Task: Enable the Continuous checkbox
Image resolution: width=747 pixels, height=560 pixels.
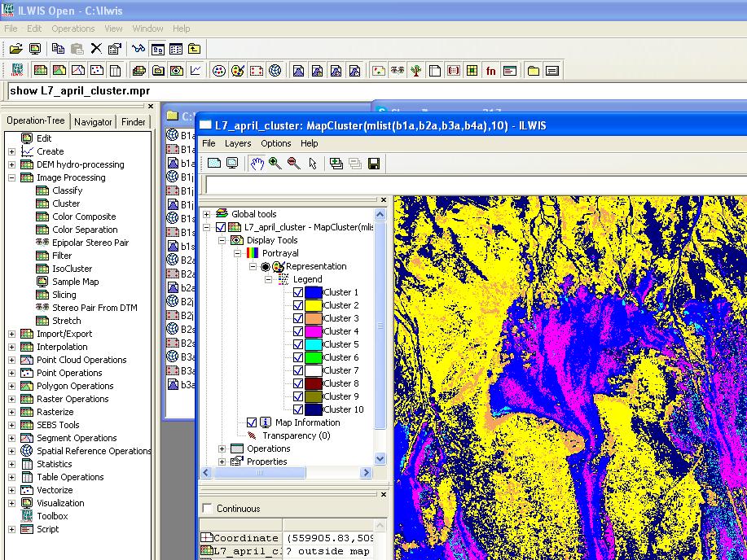Action: tap(207, 509)
